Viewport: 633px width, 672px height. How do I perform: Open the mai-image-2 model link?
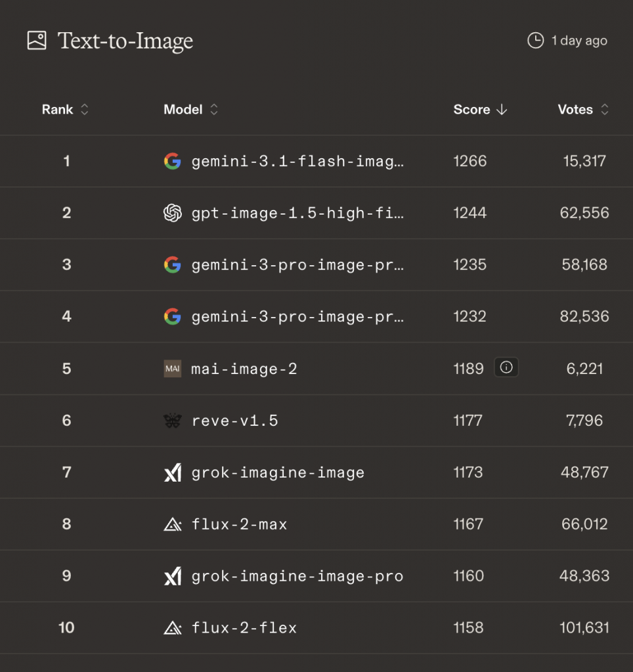(244, 369)
